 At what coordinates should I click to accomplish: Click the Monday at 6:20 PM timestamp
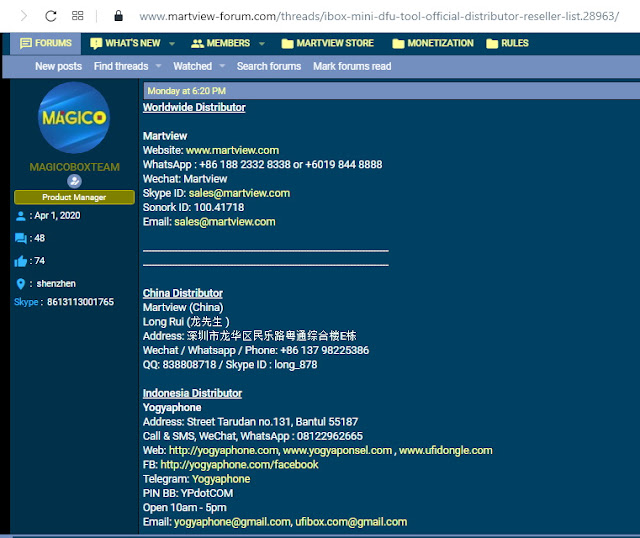[187, 91]
